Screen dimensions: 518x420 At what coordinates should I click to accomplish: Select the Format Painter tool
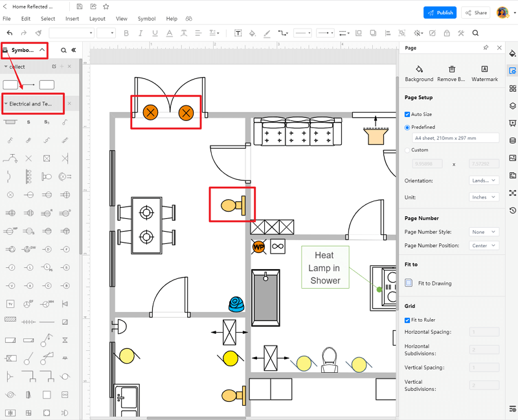point(37,32)
